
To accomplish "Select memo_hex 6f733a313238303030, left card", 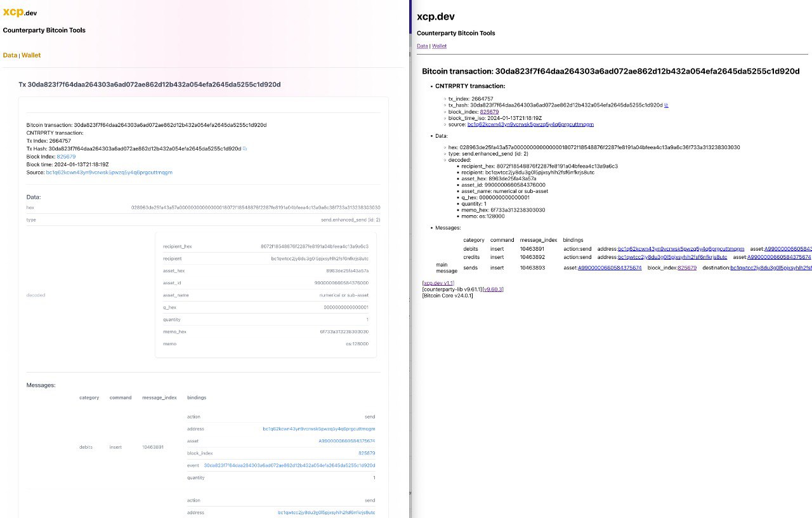I will [344, 331].
